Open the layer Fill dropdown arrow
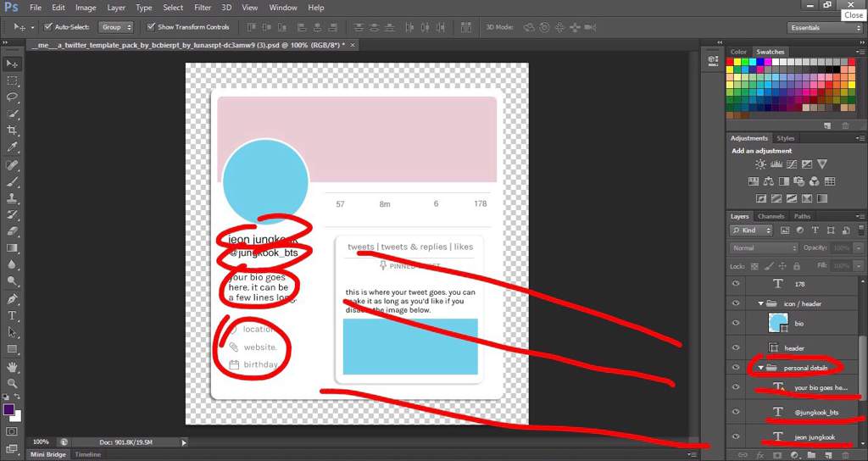Viewport: 868px width, 461px height. click(860, 265)
